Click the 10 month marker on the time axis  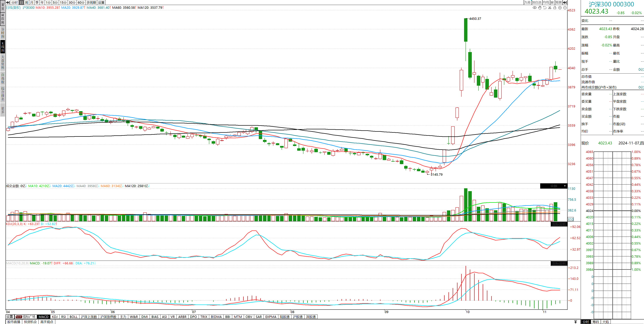coord(468,312)
